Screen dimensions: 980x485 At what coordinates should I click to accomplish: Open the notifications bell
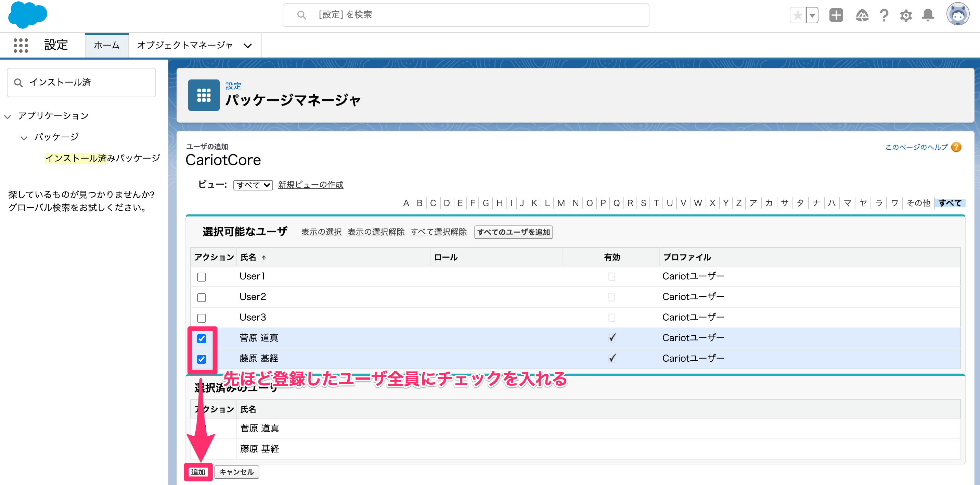(928, 15)
